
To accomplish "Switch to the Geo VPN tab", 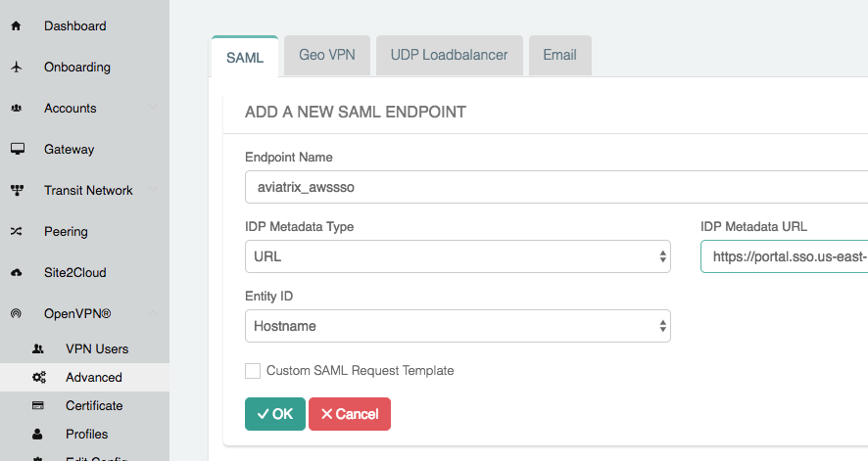I will 327,55.
